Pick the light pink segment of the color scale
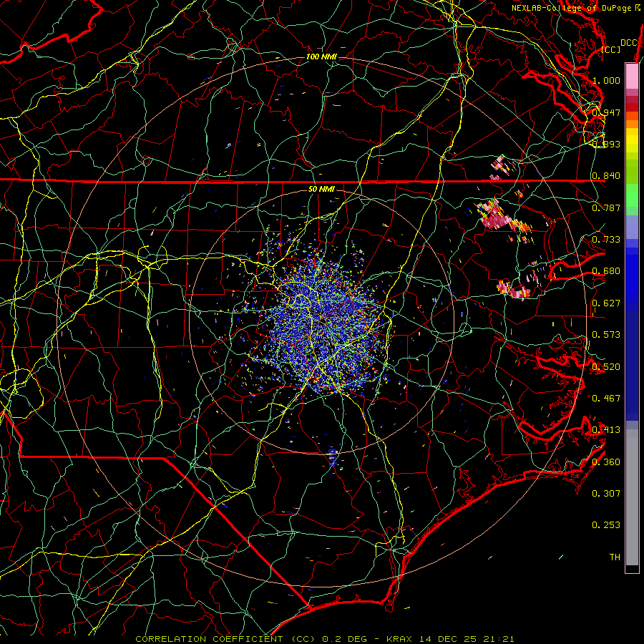The height and width of the screenshot is (644, 644). (632, 76)
